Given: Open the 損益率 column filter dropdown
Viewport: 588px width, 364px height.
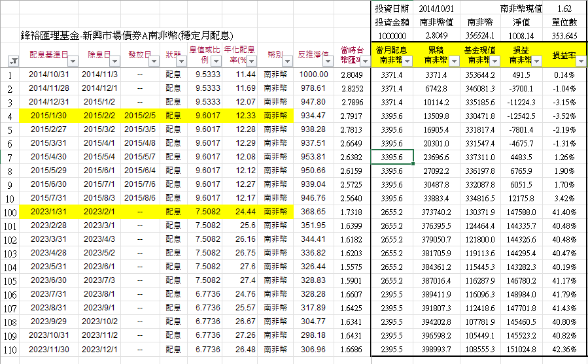Looking at the screenshot, I should pyautogui.click(x=581, y=61).
